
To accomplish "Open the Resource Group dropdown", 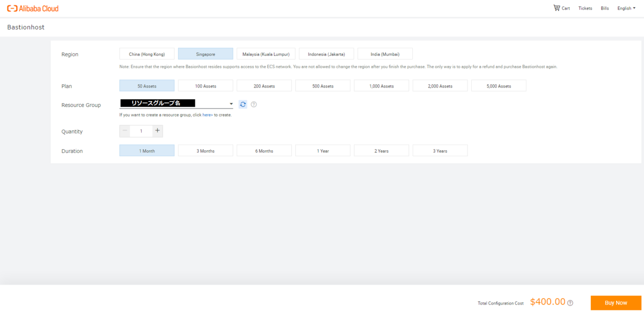I will click(176, 104).
